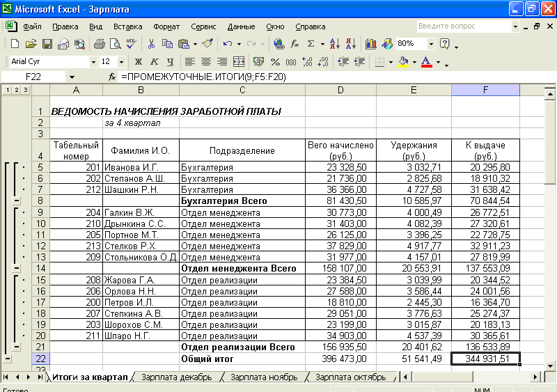Switch to the Зарплата декабрь sheet
This screenshot has height=392, width=557.
[177, 377]
